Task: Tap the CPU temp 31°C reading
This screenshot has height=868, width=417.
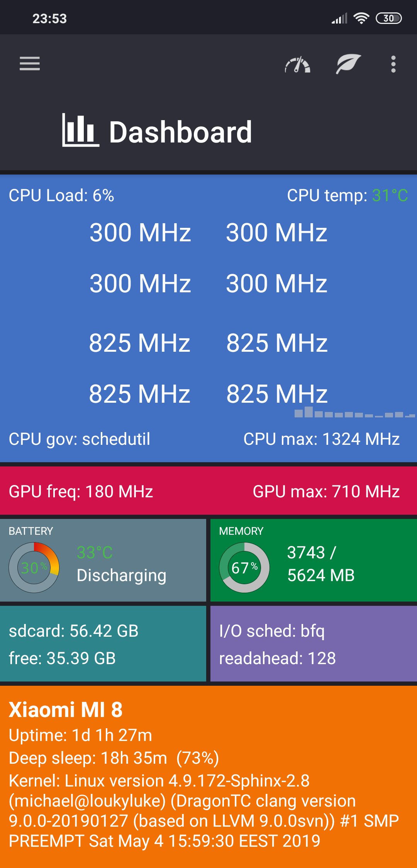Action: pyautogui.click(x=347, y=195)
